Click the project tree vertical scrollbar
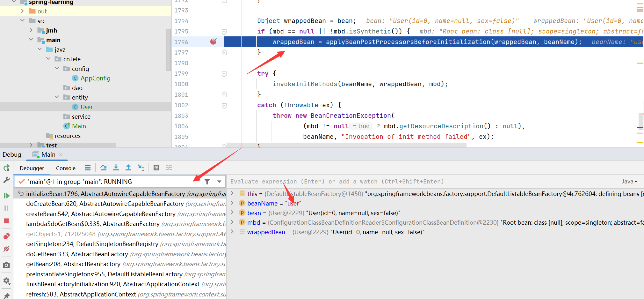This screenshot has width=644, height=299. point(169,49)
